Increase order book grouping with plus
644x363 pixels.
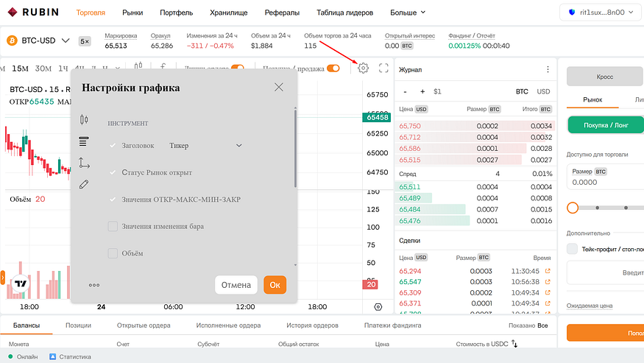point(422,92)
